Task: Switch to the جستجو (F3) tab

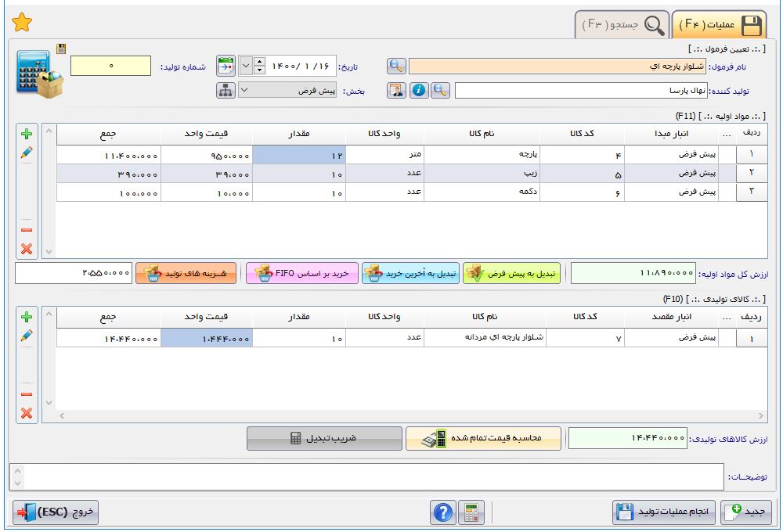Action: 623,25
